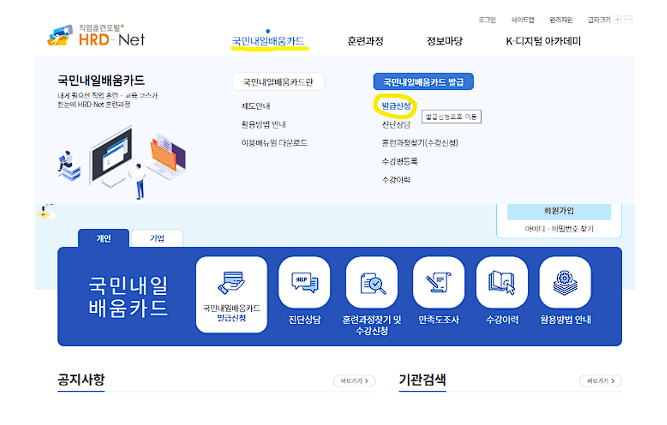Viewport: 667px width, 425px height.
Task: Open the 국민내일배움카드 top menu
Action: point(268,41)
